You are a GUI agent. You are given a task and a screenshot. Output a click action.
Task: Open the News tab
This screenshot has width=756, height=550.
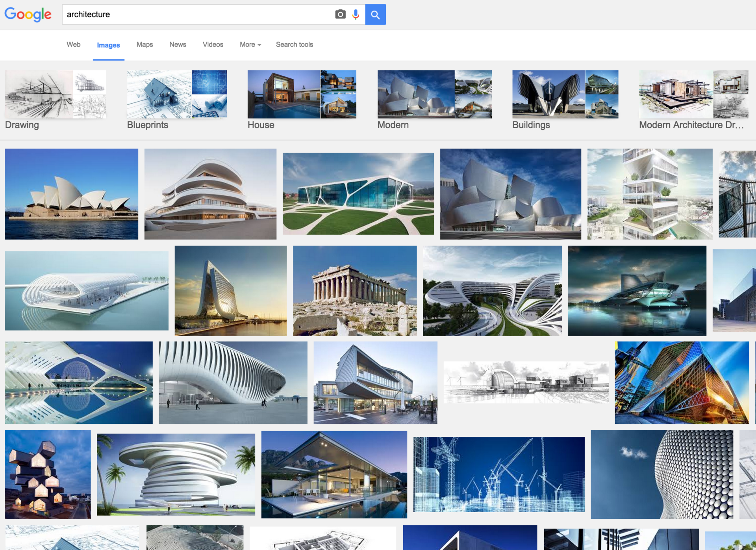[x=178, y=45]
